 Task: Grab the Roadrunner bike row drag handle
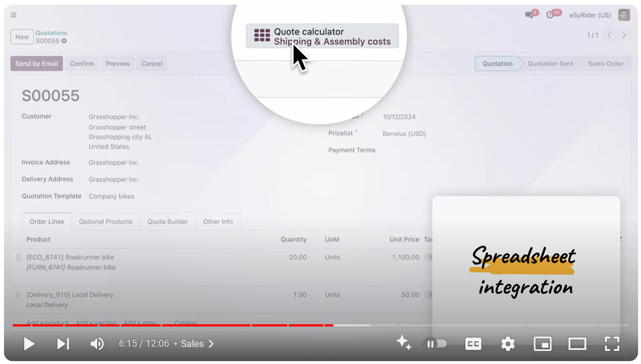[18, 257]
